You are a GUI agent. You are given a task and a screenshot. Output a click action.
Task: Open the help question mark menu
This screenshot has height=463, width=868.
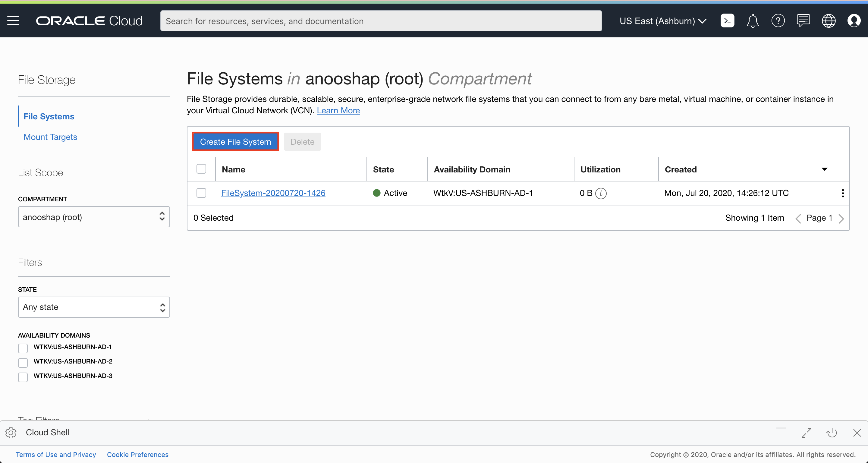pos(778,21)
